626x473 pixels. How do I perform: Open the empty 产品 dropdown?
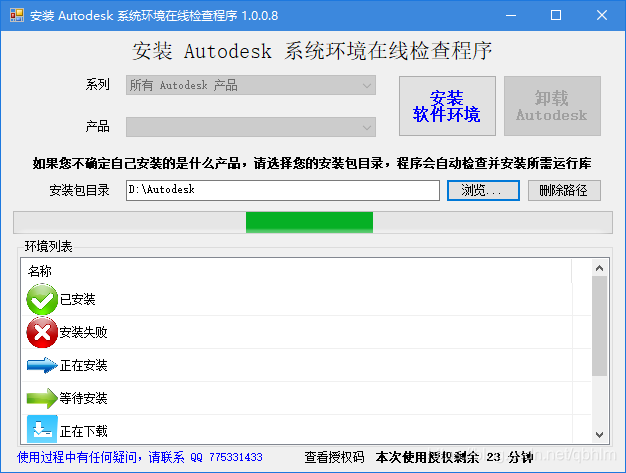[x=251, y=127]
